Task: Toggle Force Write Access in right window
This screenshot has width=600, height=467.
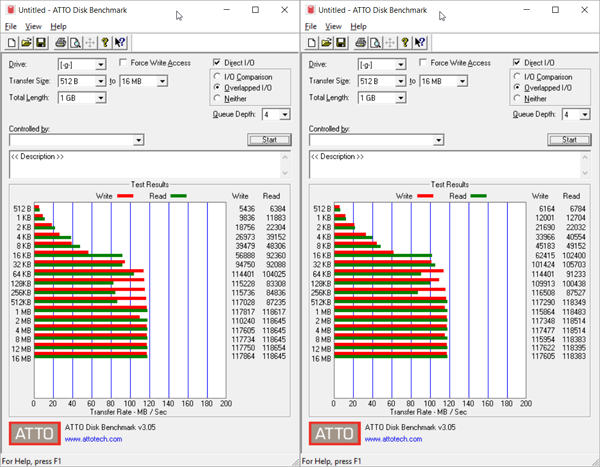Action: 423,62
